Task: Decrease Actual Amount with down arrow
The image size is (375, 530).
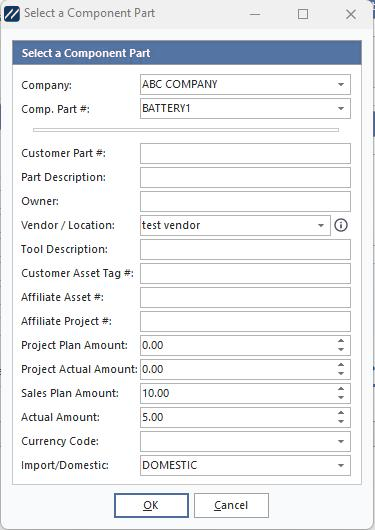Action: [x=341, y=421]
